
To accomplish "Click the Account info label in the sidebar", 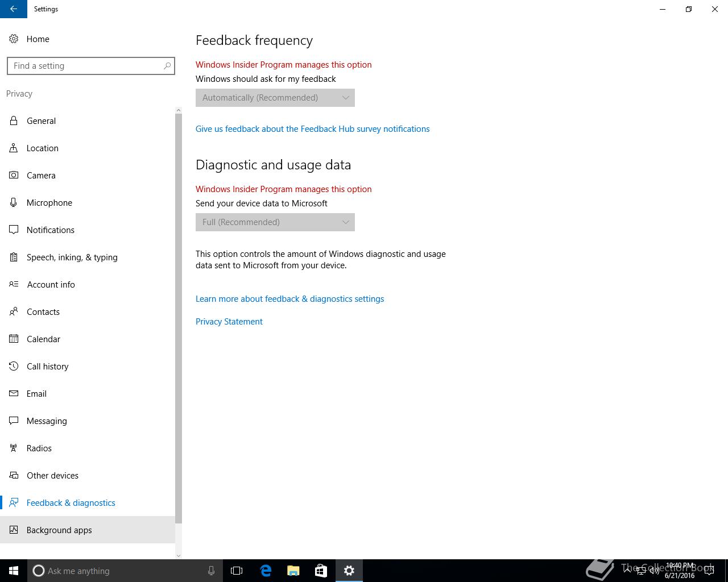I will pyautogui.click(x=51, y=285).
